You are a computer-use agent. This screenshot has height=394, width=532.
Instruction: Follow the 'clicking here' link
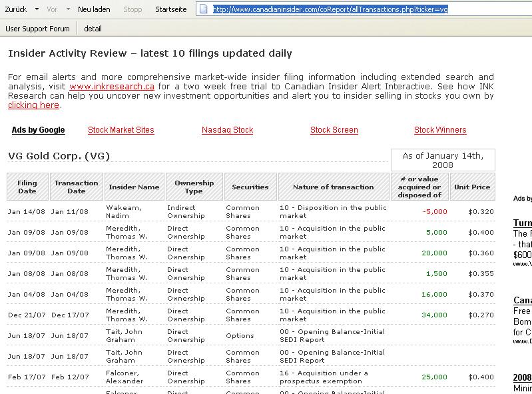(33, 105)
